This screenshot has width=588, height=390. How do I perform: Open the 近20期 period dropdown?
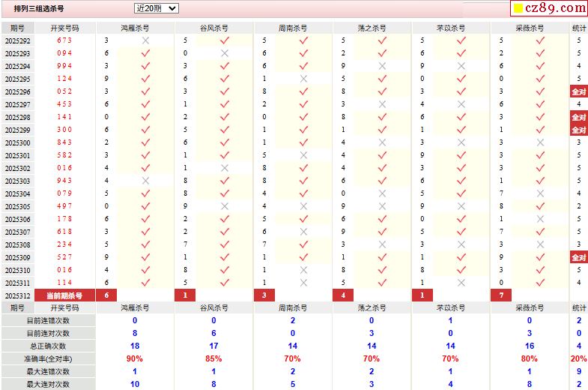(156, 8)
